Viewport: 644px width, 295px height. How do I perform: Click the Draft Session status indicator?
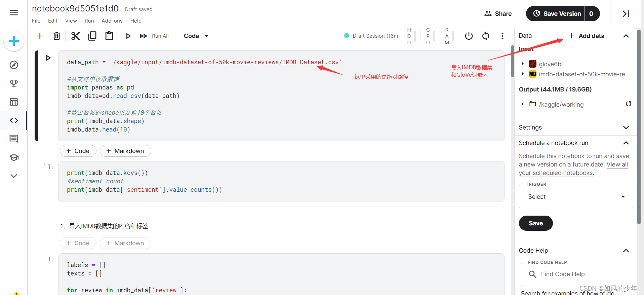372,36
